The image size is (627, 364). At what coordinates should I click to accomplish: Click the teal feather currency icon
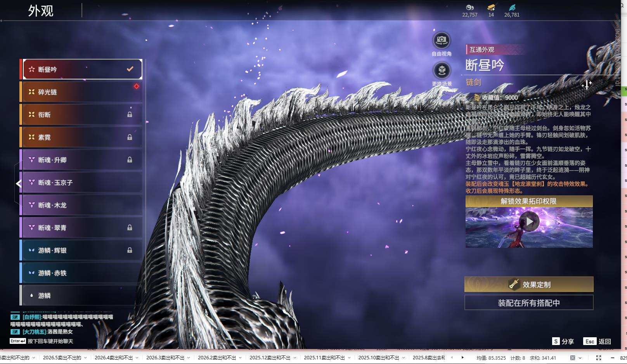(512, 7)
